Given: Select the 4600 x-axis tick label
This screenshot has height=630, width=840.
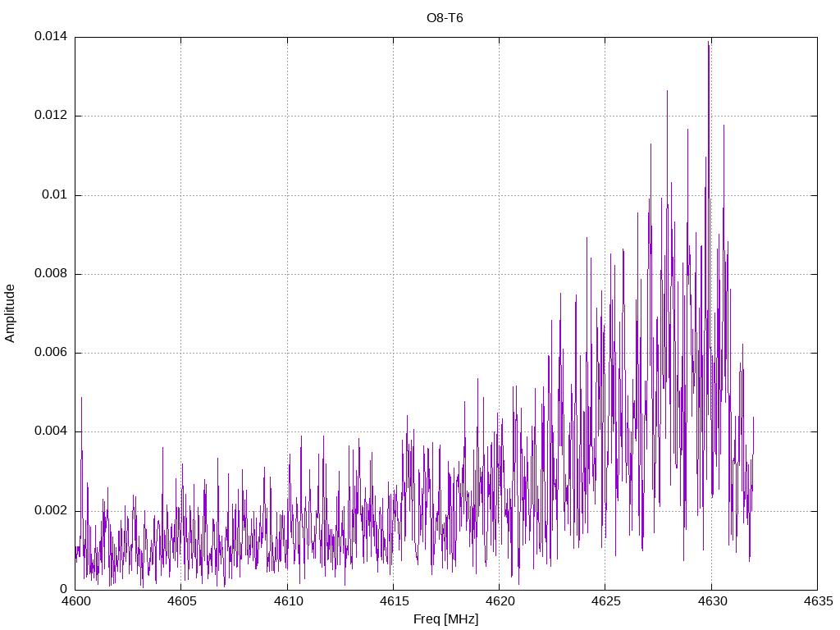Looking at the screenshot, I should point(75,601).
